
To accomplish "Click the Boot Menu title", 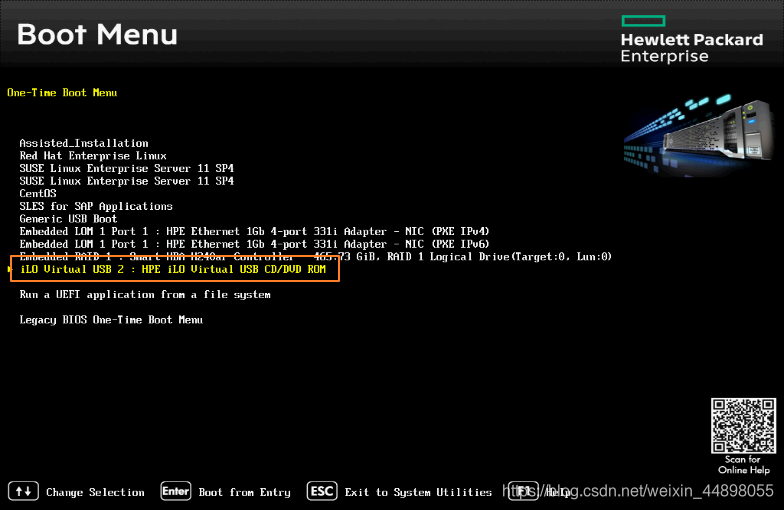I will [97, 34].
